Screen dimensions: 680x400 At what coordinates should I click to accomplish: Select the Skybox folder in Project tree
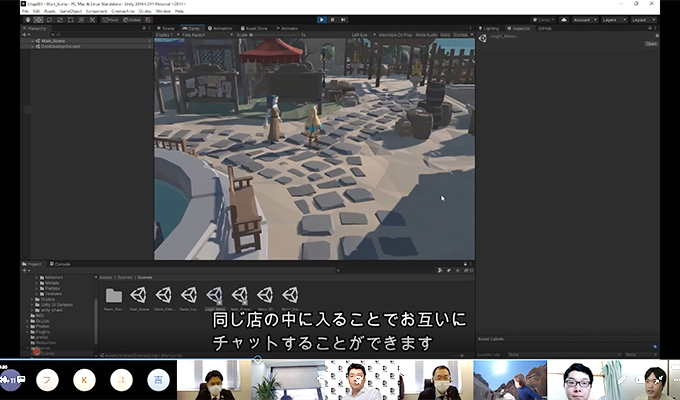click(46, 299)
